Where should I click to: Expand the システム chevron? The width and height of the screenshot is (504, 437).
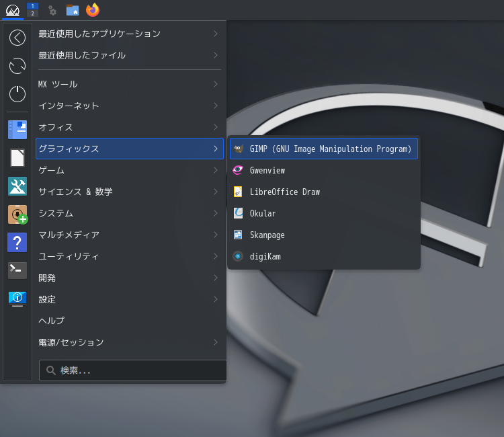(216, 213)
